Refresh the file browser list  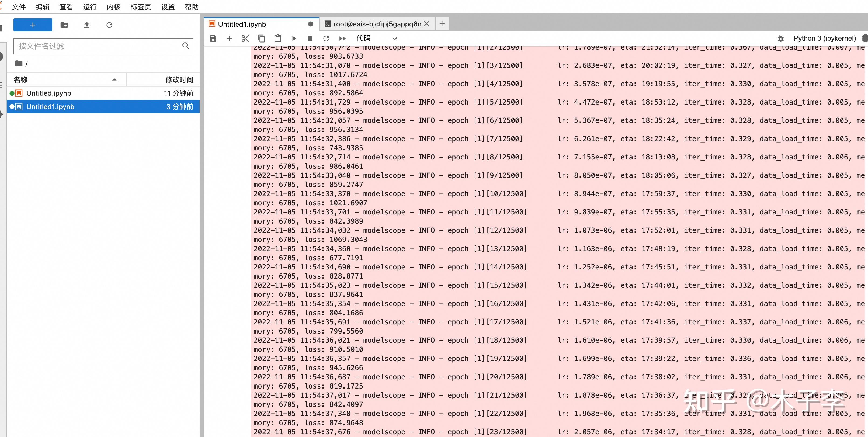(x=109, y=25)
